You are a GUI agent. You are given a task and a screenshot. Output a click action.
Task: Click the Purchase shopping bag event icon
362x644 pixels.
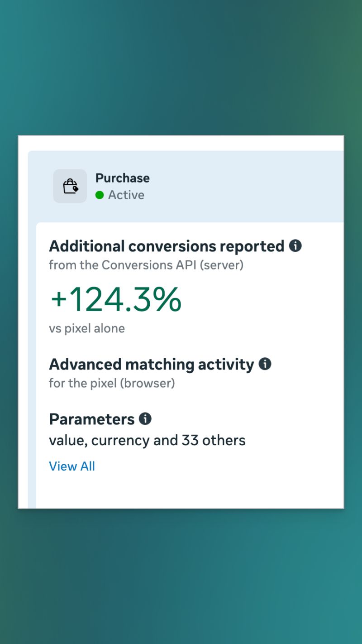point(70,186)
